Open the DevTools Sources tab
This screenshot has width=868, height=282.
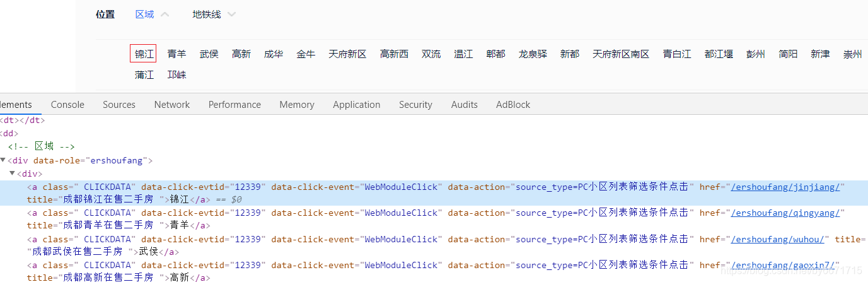[119, 105]
